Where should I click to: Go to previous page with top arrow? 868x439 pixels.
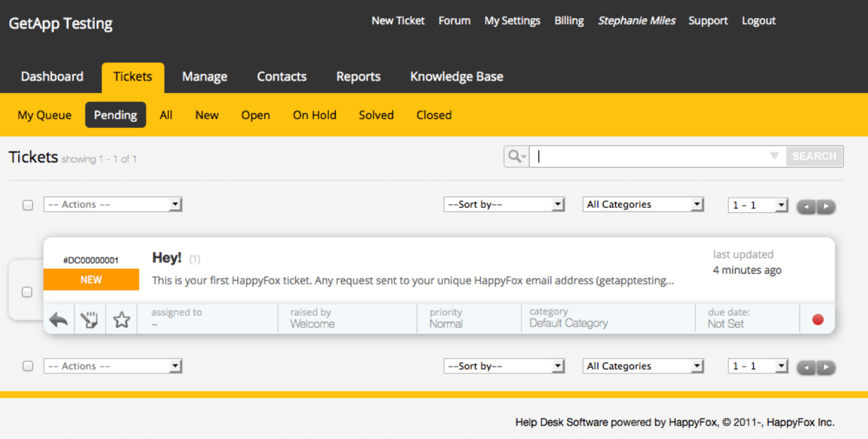point(806,207)
